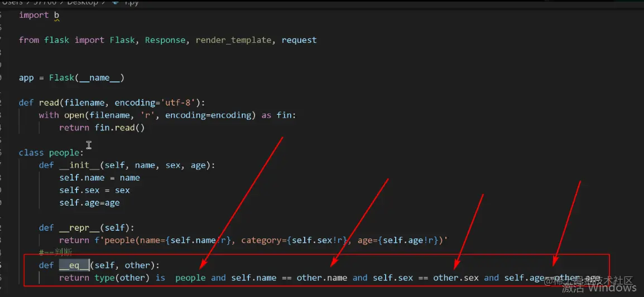Click the self.age=age line
The height and width of the screenshot is (297, 644).
pos(89,203)
